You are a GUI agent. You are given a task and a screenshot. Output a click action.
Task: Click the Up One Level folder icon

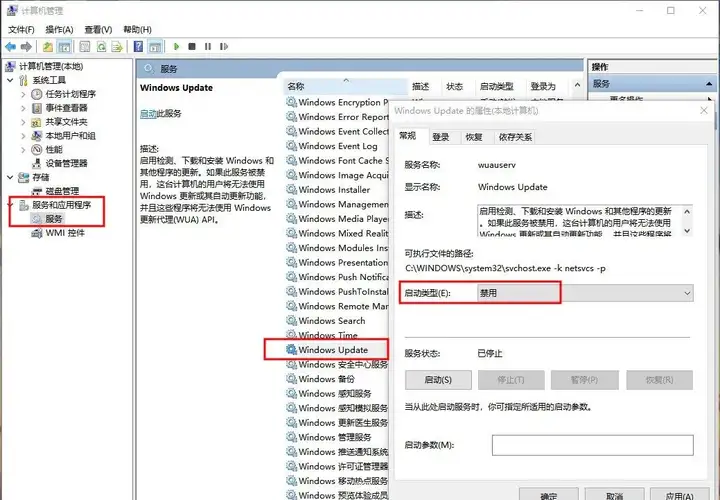(48, 46)
